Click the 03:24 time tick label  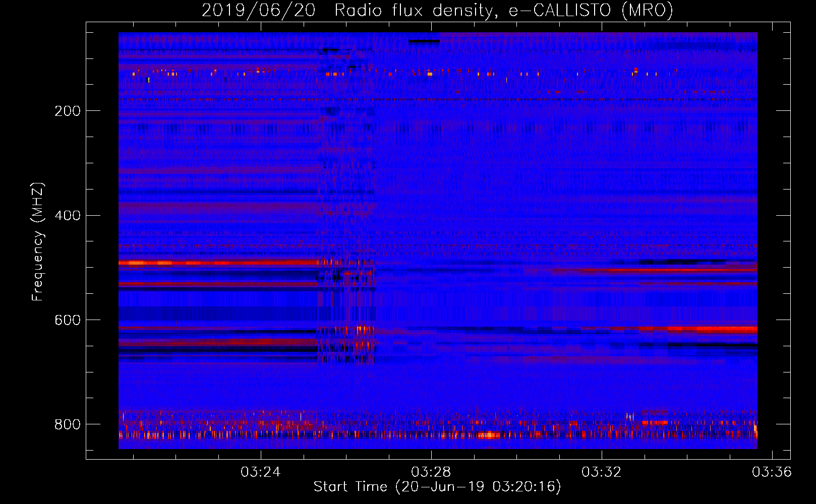point(260,472)
